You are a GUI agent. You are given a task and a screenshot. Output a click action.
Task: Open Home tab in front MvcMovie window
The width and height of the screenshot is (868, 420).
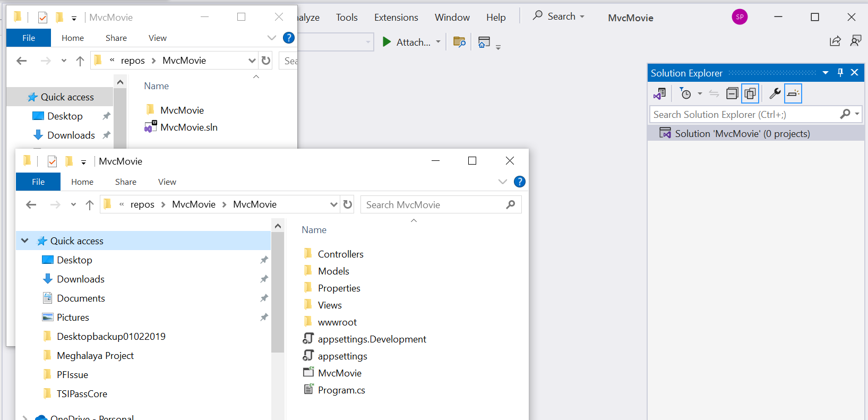click(82, 182)
